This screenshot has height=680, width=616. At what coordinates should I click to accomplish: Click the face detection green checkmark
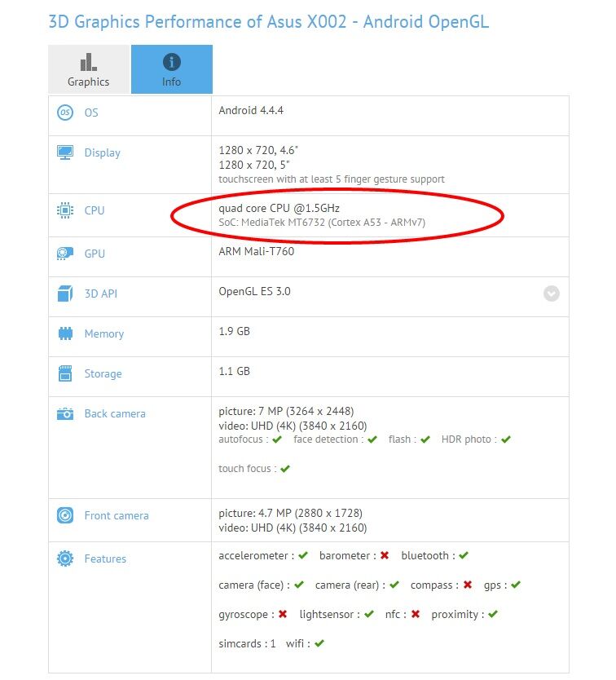click(372, 439)
